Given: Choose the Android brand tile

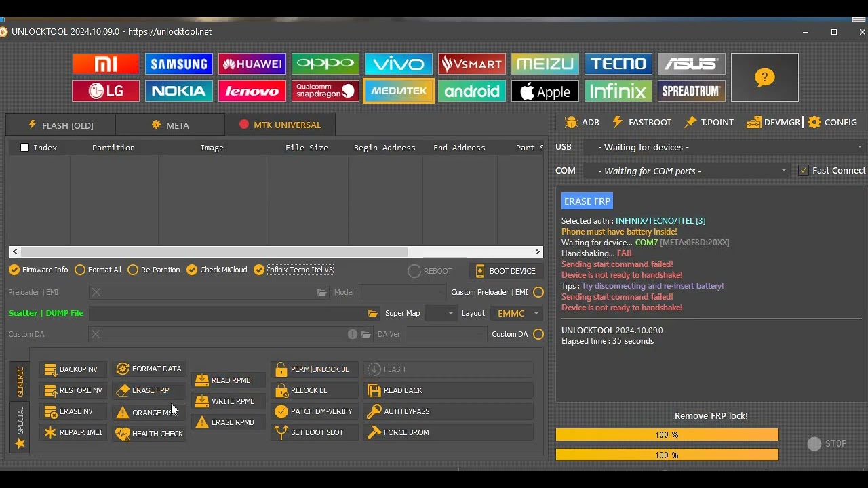Looking at the screenshot, I should (472, 91).
